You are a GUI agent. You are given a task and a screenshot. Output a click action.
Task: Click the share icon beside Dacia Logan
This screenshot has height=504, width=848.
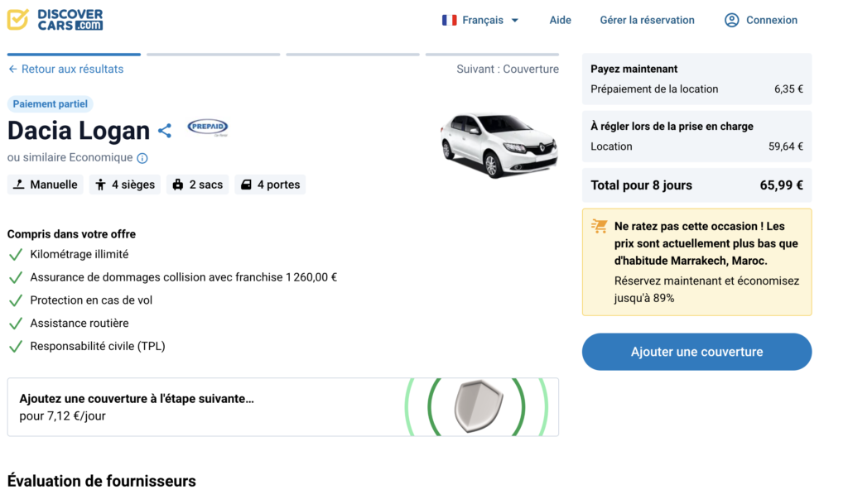165,131
